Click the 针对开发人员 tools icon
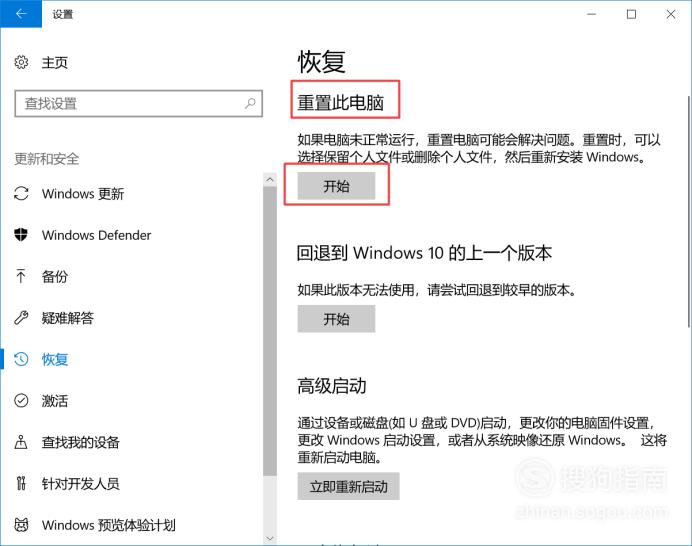 click(x=21, y=483)
